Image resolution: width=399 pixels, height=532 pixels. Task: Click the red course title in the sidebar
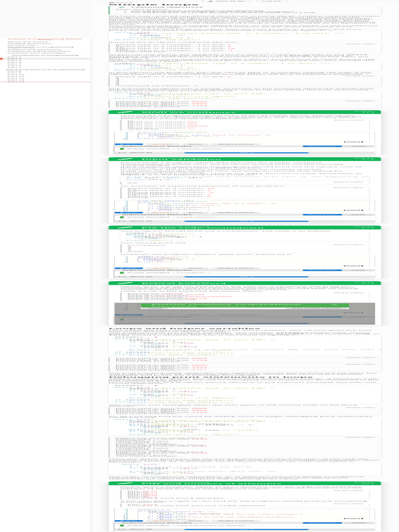point(45,39)
